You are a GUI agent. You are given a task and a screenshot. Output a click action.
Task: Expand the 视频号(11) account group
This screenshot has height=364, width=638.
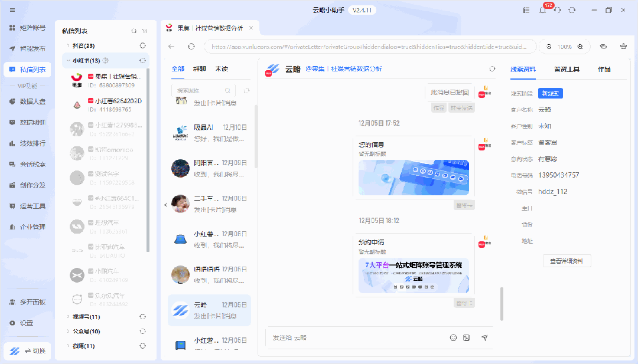[67, 317]
